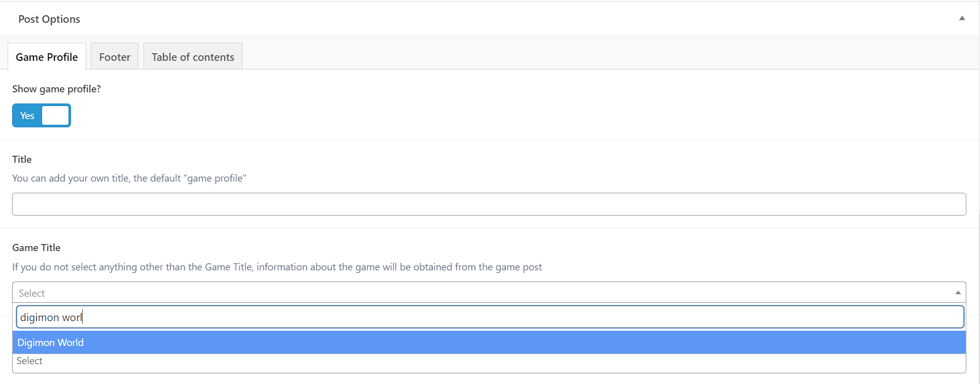Click the white handle of the Yes switch

(x=55, y=116)
